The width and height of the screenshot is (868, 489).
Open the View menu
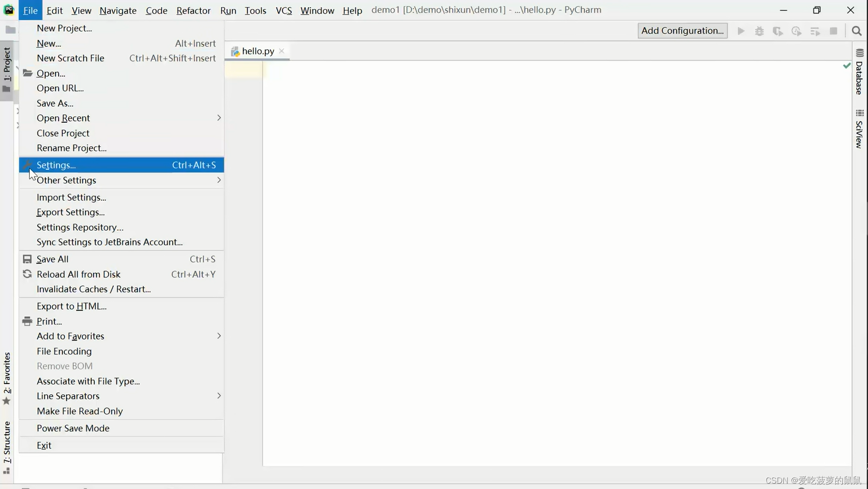coord(81,10)
